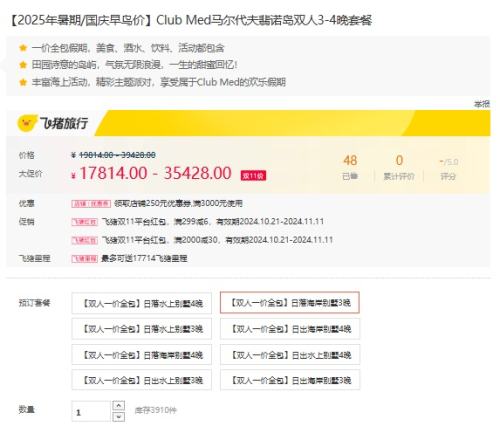Screen dimensions: 500x433
Task: Click the 一价全包假期 highlight line
Action: pos(128,48)
